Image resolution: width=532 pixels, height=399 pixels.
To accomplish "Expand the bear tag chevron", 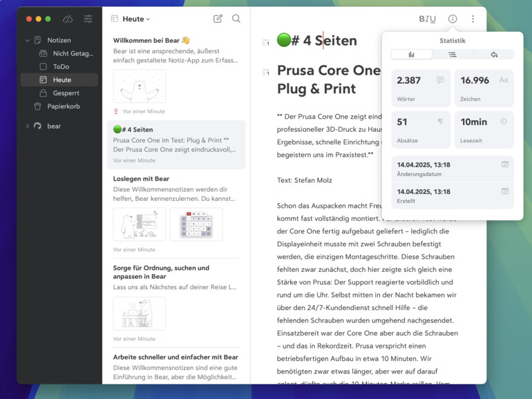I will point(28,126).
